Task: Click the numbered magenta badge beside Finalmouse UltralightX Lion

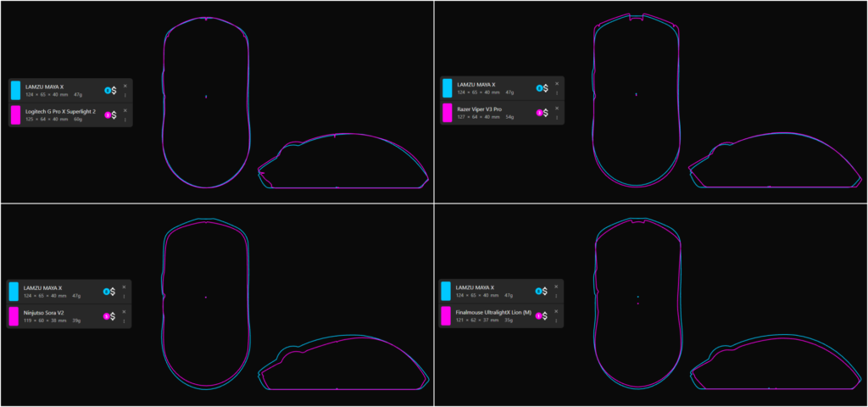Action: point(538,315)
